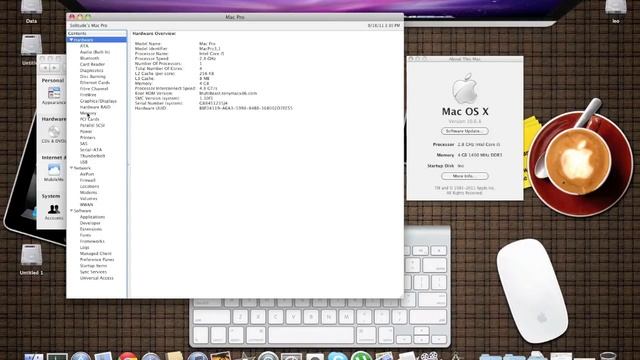Image resolution: width=640 pixels, height=360 pixels.
Task: Select Modems under Network
Action: click(x=89, y=192)
